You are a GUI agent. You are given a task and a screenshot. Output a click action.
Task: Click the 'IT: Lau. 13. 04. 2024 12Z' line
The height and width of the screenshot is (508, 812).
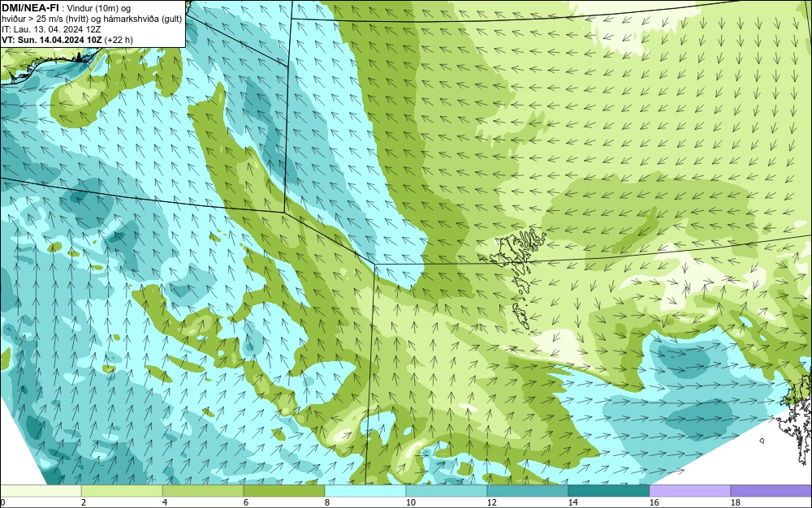[x=51, y=29]
